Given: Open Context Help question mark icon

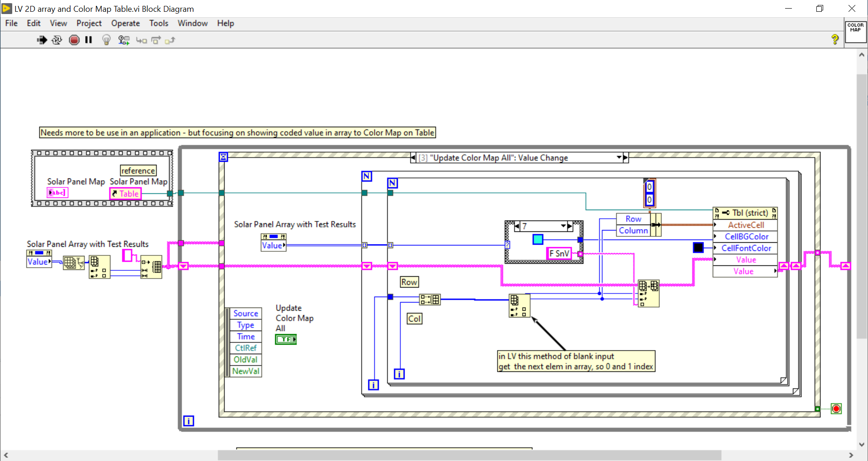Looking at the screenshot, I should [835, 39].
